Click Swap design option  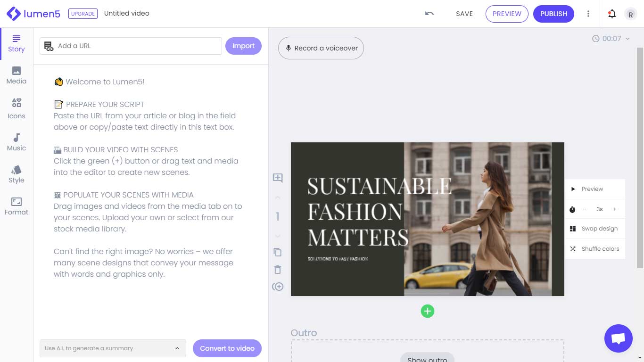[595, 229]
